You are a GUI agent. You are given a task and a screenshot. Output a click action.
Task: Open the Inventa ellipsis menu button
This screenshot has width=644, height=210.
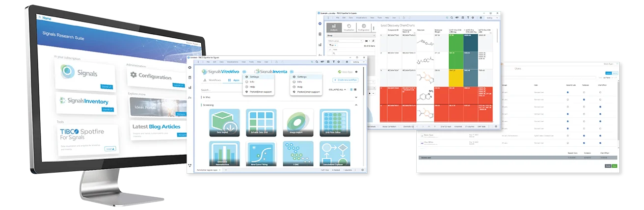(x=292, y=72)
